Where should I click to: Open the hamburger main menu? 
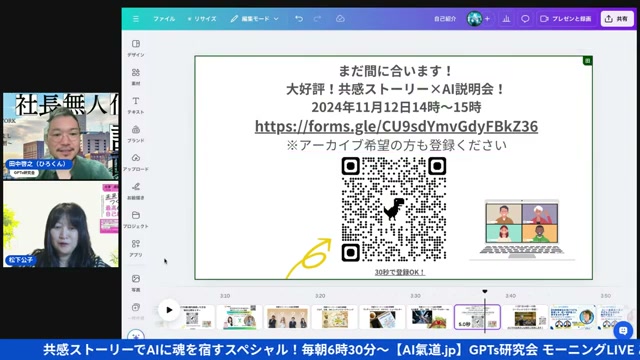click(x=136, y=19)
